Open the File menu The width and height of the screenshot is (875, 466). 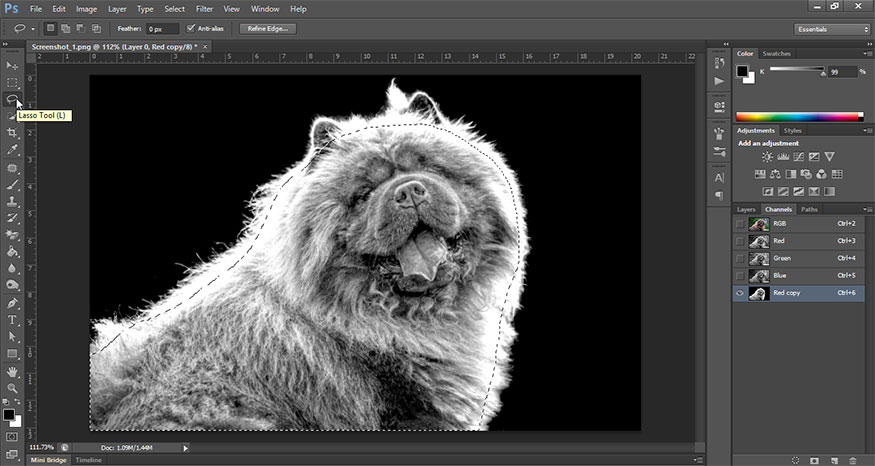[36, 9]
